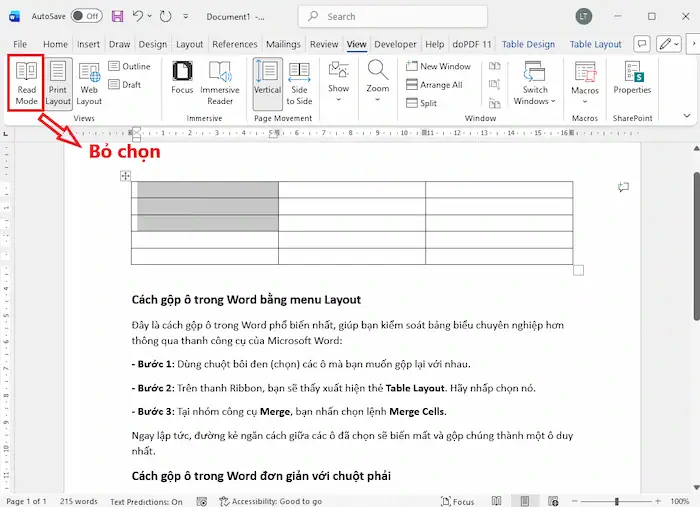Click View Side by Side icon
Screen dimensions: 700x507
[x=494, y=66]
